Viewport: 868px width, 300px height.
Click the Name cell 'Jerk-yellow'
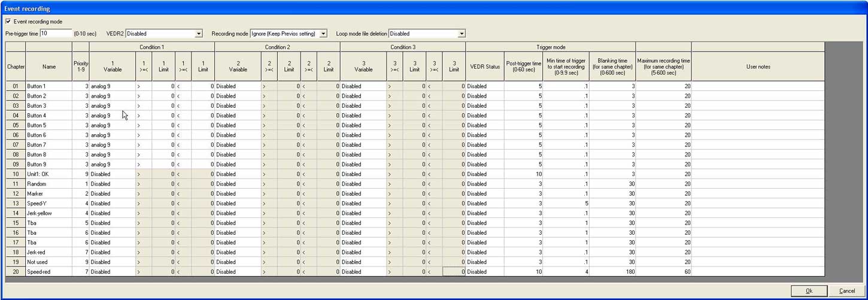click(48, 213)
